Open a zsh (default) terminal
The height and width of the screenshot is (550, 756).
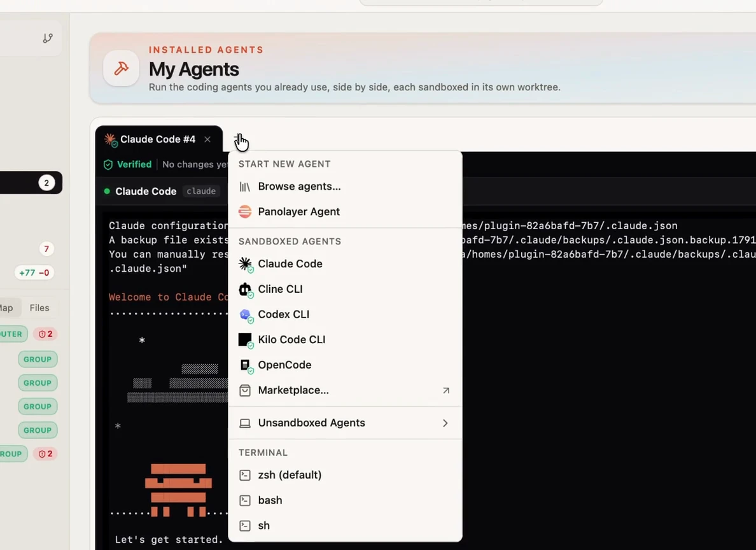tap(345, 476)
